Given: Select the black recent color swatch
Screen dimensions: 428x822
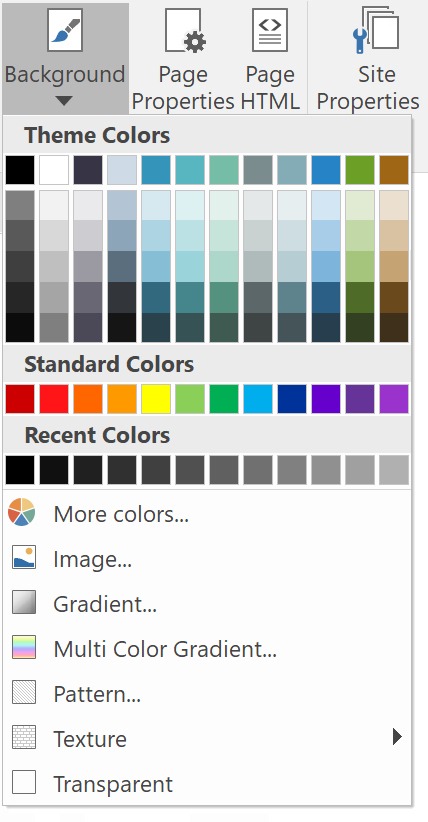Looking at the screenshot, I should 20,470.
